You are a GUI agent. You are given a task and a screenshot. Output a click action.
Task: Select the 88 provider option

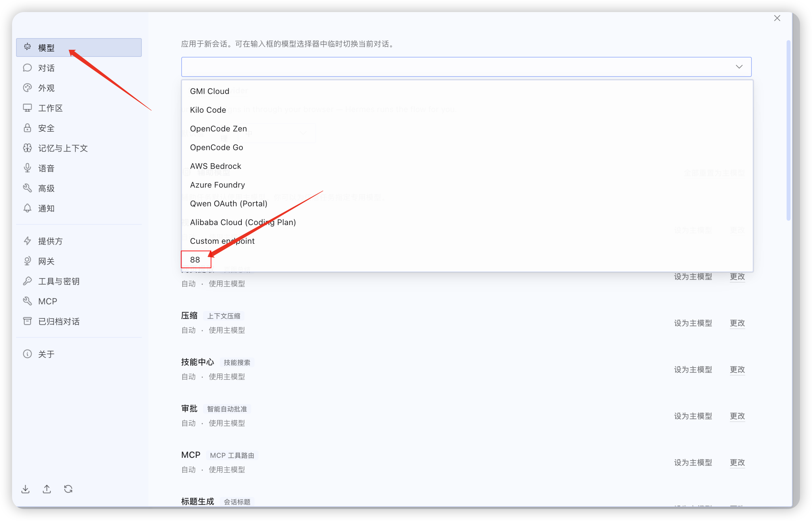point(467,260)
